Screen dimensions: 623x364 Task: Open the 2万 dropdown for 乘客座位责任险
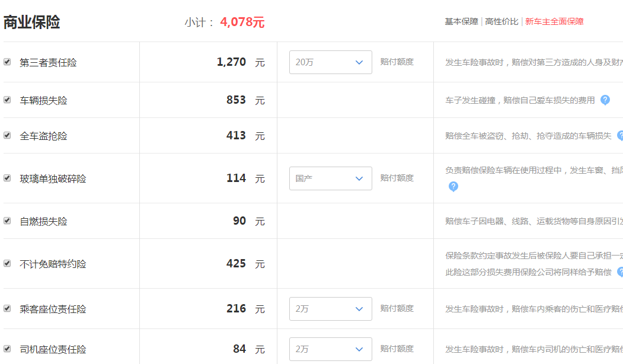coord(331,309)
